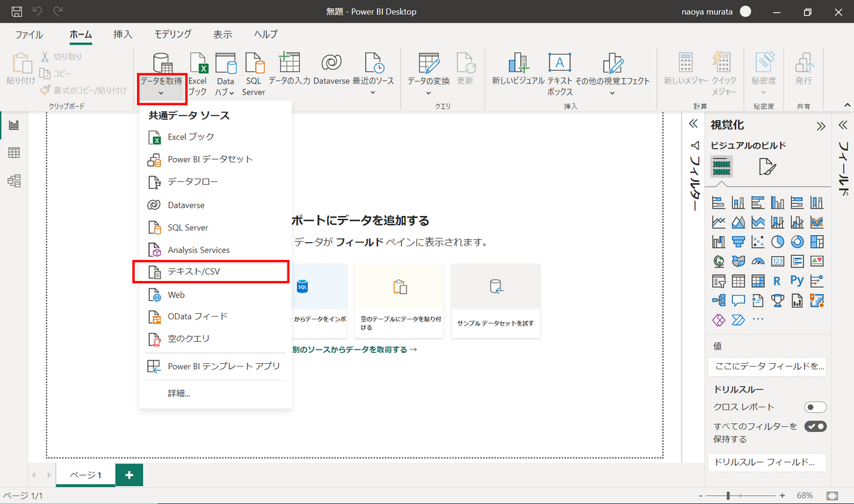854x504 pixels.
Task: Select データフロー from the dropdown list
Action: coord(214,182)
